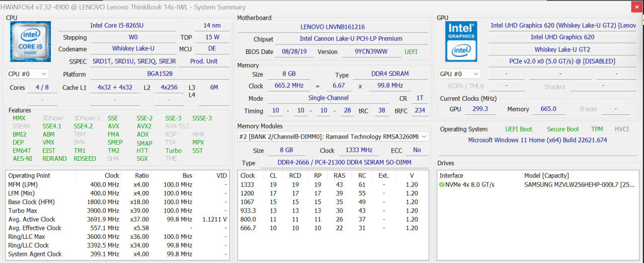Click the RDSEED feature label
Viewport: 644px width, 263px height.
(x=85, y=159)
